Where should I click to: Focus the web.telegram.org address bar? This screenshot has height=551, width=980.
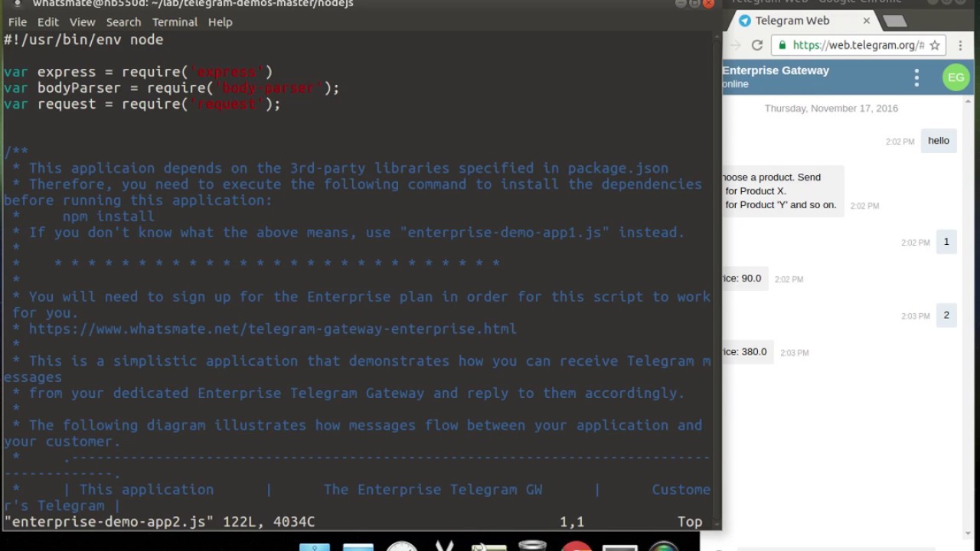858,45
